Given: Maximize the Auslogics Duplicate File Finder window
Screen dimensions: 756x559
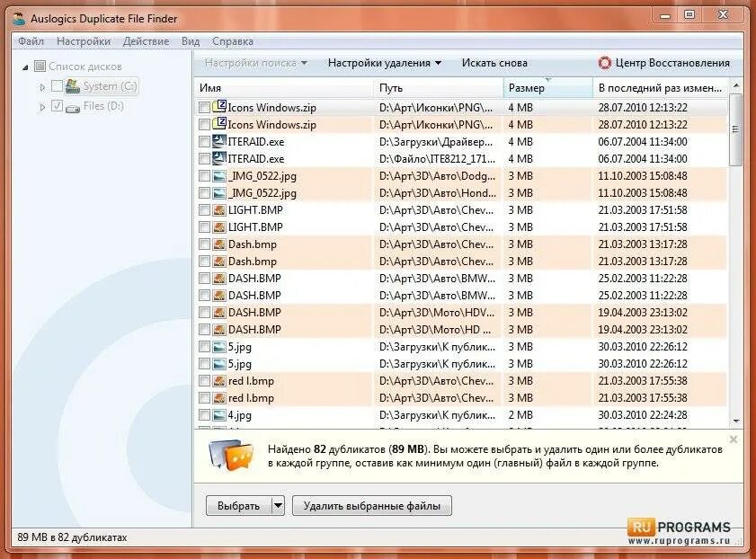Looking at the screenshot, I should [x=690, y=15].
